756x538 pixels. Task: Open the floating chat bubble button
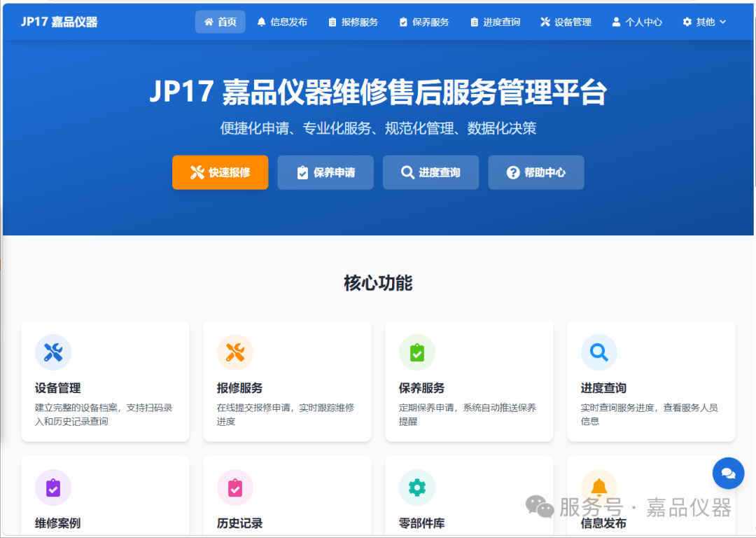728,474
